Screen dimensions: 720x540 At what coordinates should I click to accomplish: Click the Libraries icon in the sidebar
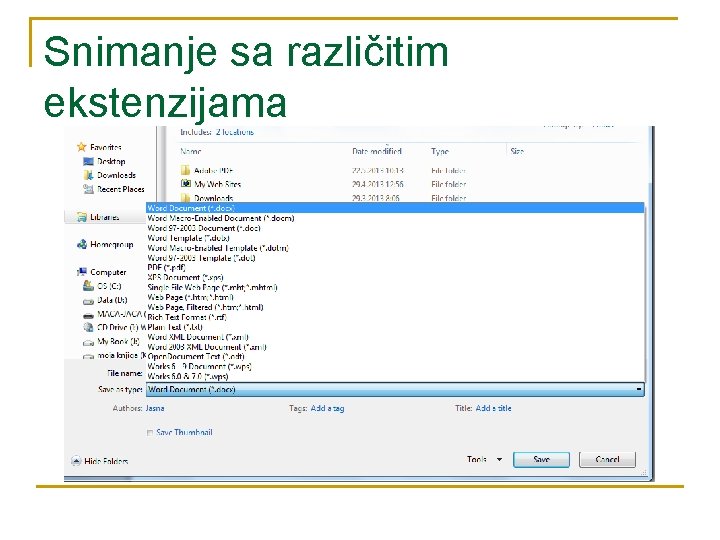tap(82, 217)
